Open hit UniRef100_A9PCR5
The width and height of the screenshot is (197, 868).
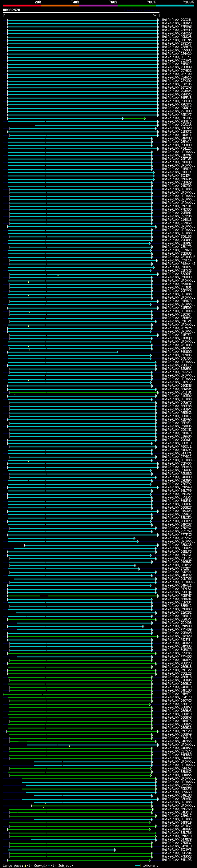point(176,94)
